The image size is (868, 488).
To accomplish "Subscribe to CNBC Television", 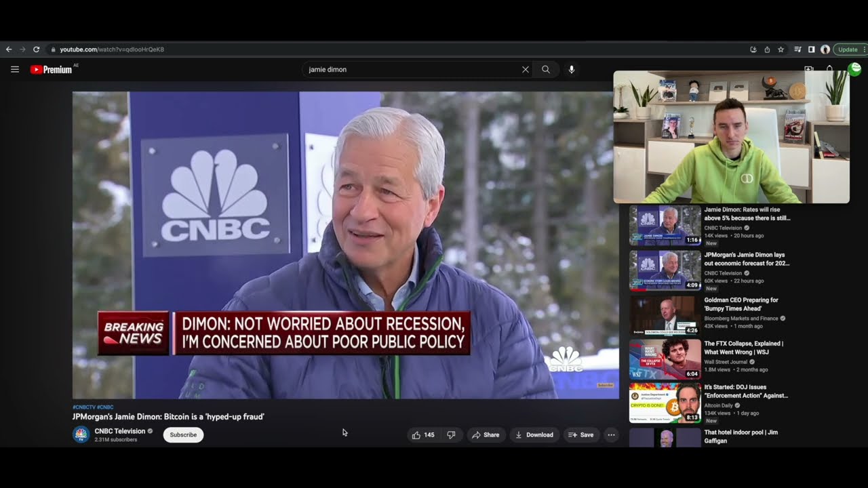I will click(183, 434).
